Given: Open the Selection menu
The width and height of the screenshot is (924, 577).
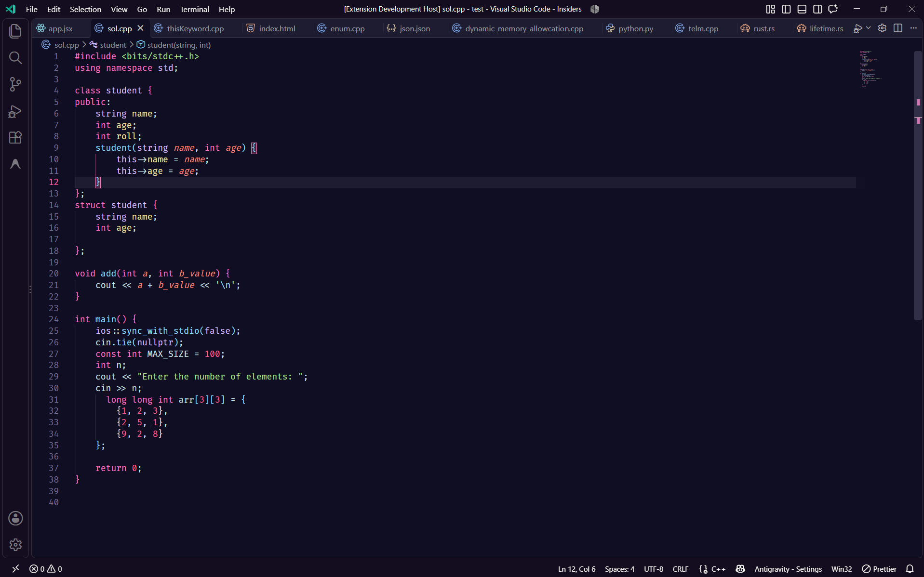Looking at the screenshot, I should (85, 9).
